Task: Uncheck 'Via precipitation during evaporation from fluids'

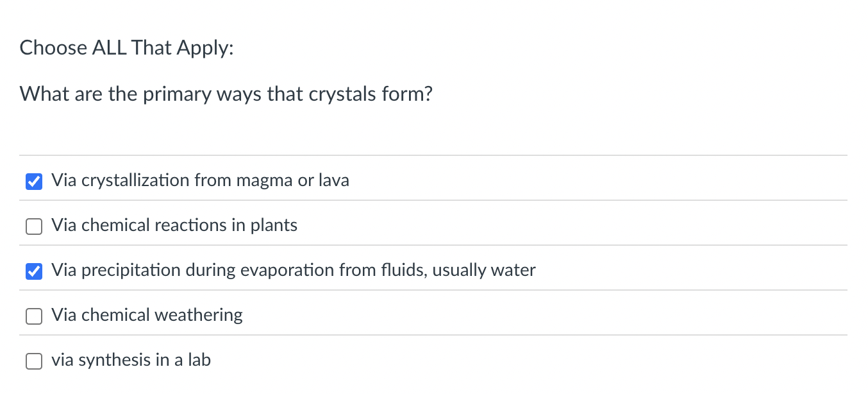Action: (34, 271)
